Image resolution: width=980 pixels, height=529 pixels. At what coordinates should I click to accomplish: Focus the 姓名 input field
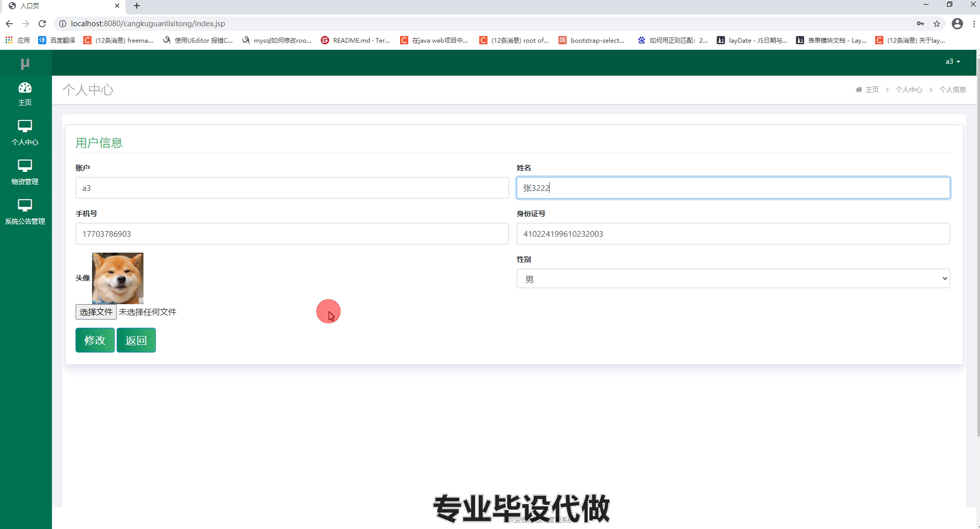pyautogui.click(x=733, y=188)
